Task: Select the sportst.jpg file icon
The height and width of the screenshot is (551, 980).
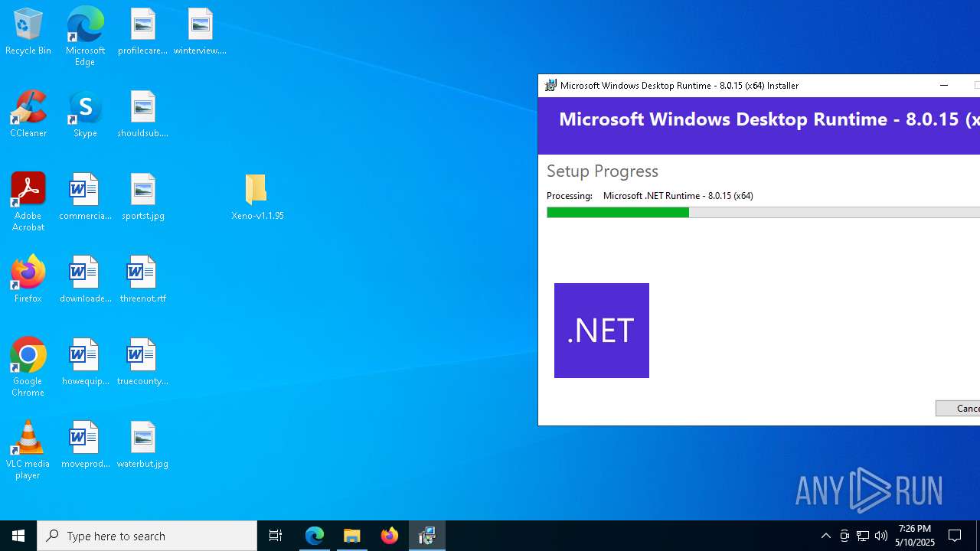Action: 142,197
